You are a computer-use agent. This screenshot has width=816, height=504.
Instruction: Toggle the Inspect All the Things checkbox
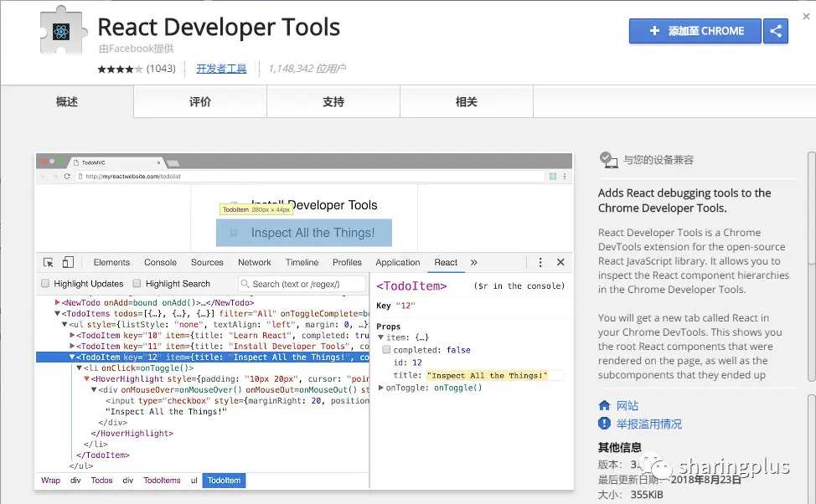click(234, 233)
